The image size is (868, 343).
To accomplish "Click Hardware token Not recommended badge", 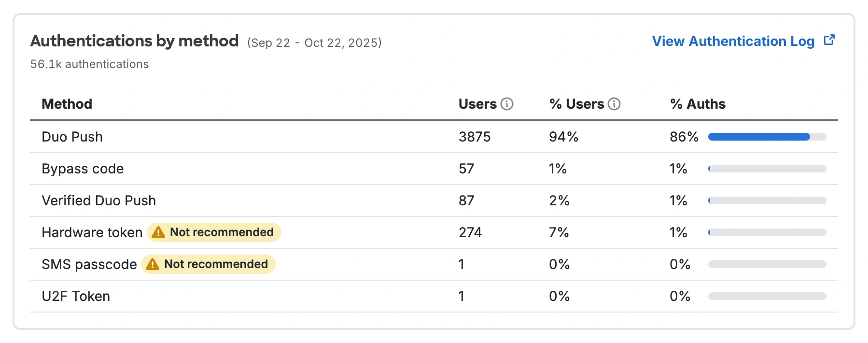I will pyautogui.click(x=221, y=232).
